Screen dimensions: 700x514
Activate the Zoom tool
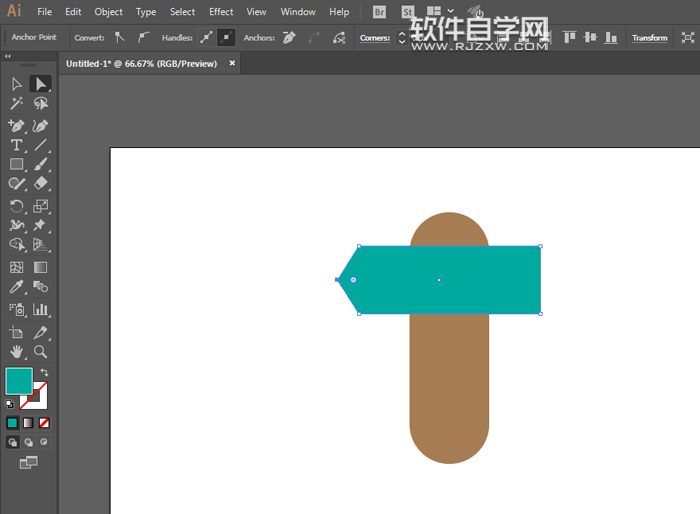click(41, 352)
